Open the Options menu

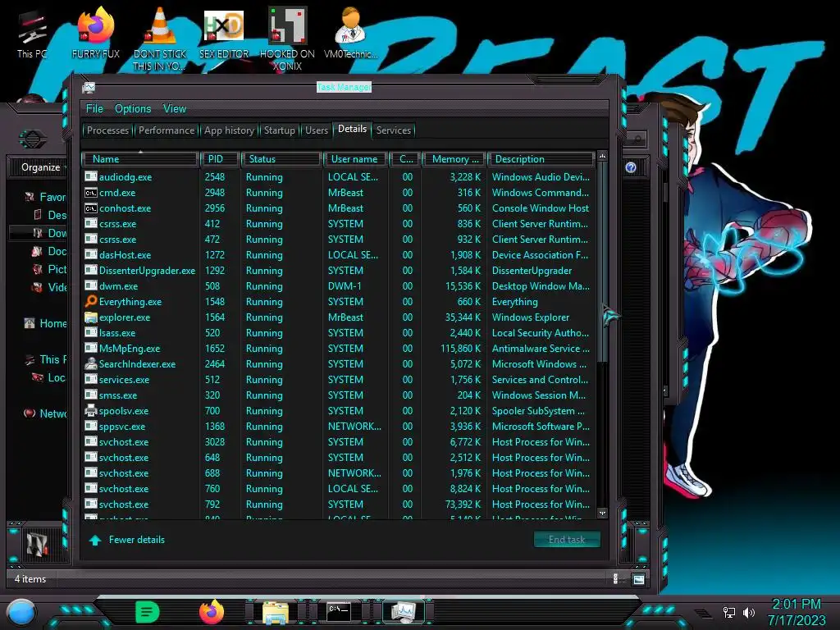(x=133, y=109)
